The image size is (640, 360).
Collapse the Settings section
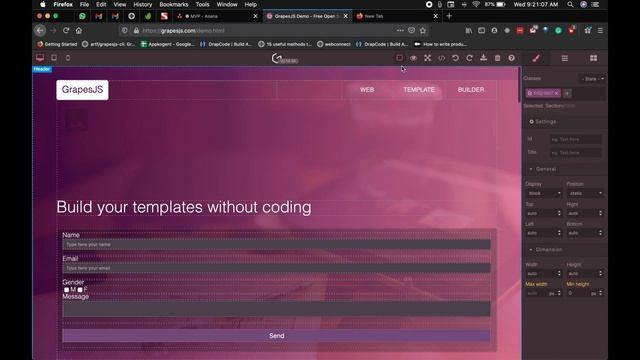pyautogui.click(x=564, y=122)
